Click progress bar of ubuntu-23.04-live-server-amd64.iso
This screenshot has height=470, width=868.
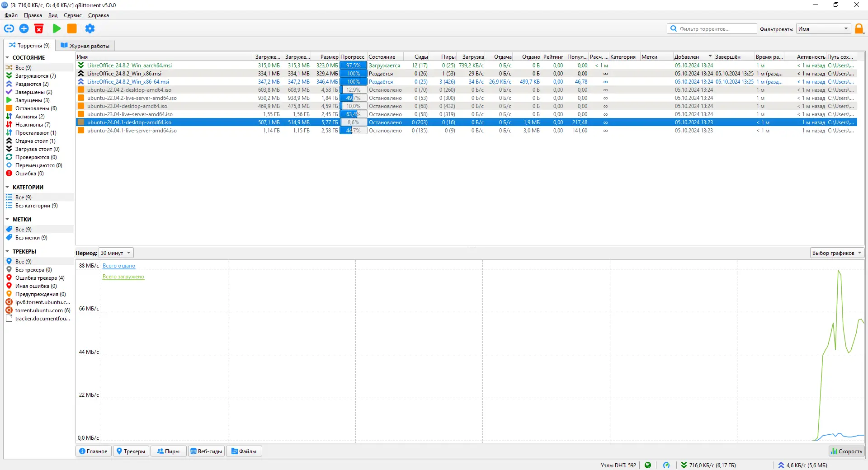353,114
